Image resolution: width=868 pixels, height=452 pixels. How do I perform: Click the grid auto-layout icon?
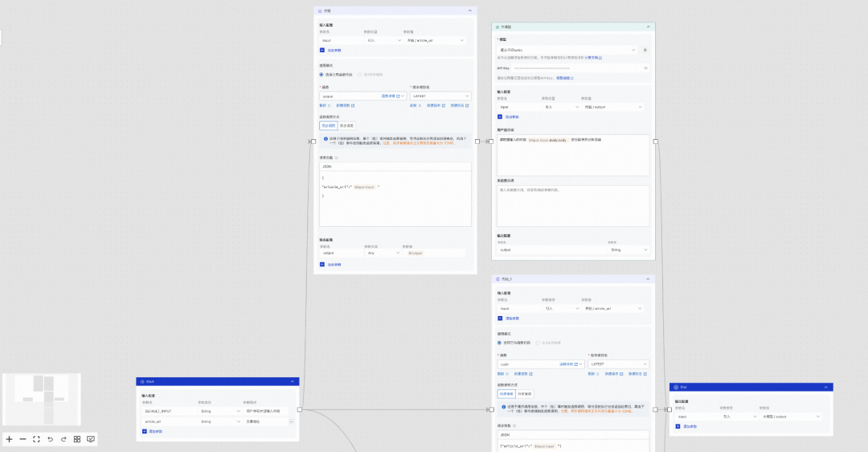pyautogui.click(x=77, y=439)
